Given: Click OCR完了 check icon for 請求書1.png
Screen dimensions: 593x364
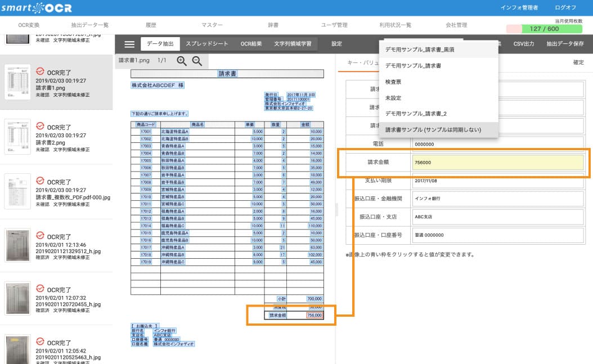Looking at the screenshot, I should pos(40,71).
